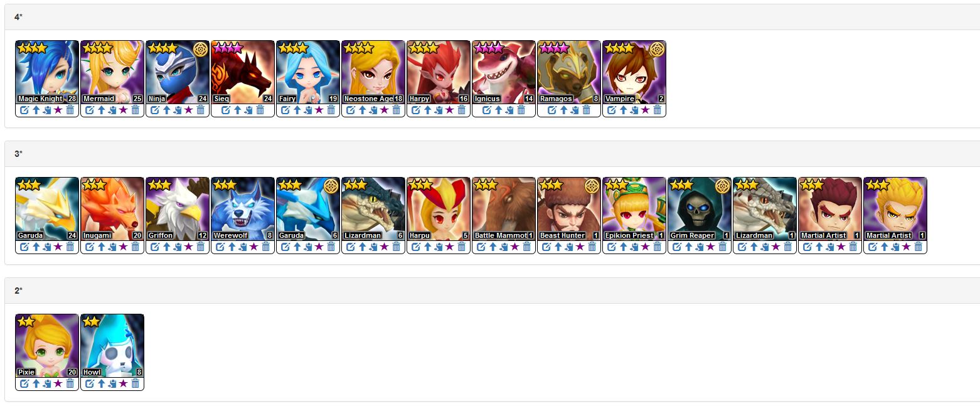This screenshot has width=980, height=406.
Task: Delete the Epikion Priest
Action: (x=658, y=247)
